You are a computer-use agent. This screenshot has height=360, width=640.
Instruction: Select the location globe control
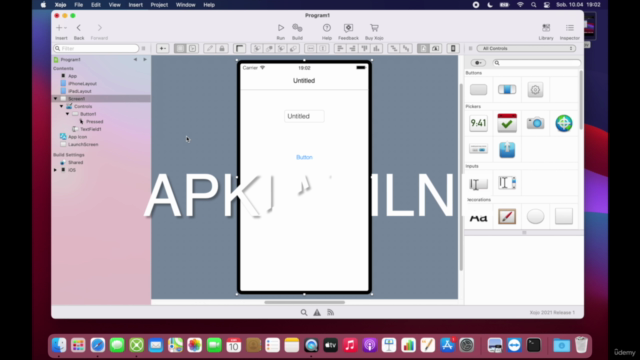click(x=564, y=123)
